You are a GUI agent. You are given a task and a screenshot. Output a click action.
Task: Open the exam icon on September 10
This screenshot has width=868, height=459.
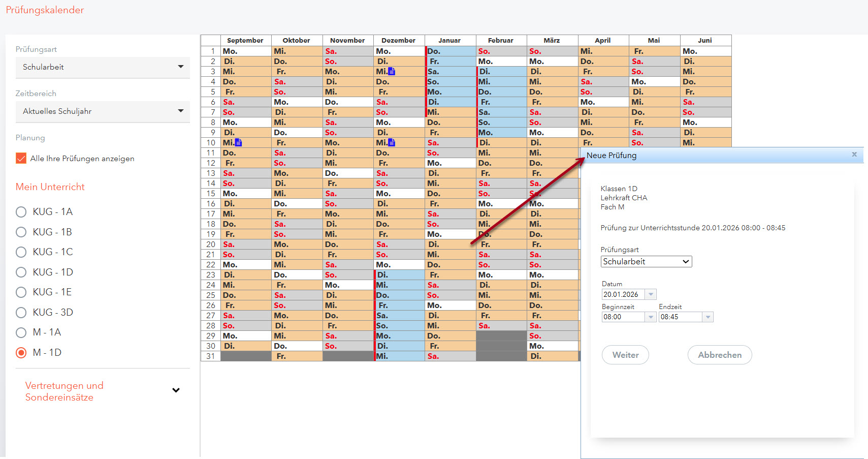coord(239,143)
